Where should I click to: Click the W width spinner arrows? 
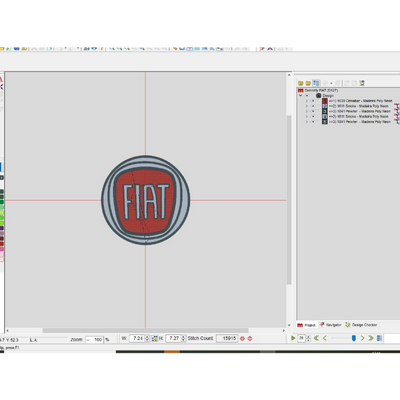tap(147, 338)
